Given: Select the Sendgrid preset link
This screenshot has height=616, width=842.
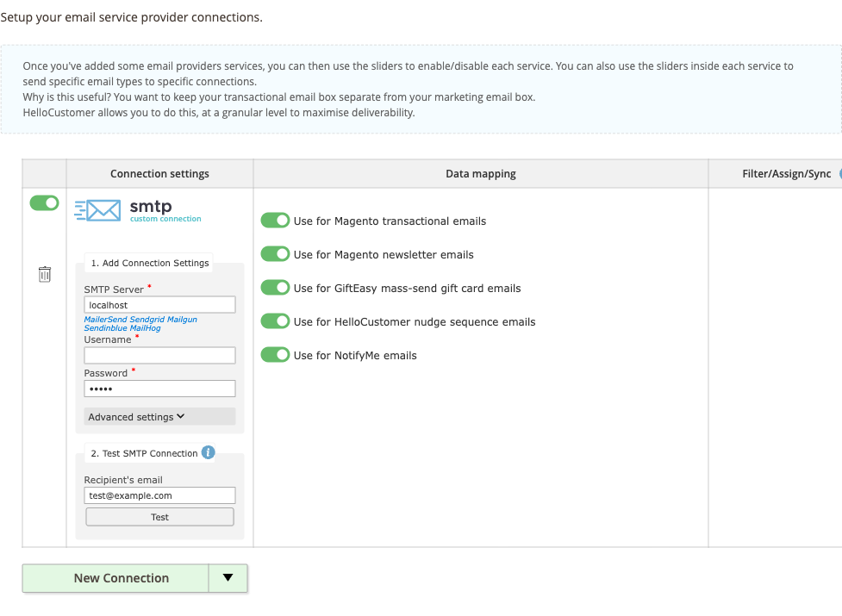Looking at the screenshot, I should click(147, 320).
